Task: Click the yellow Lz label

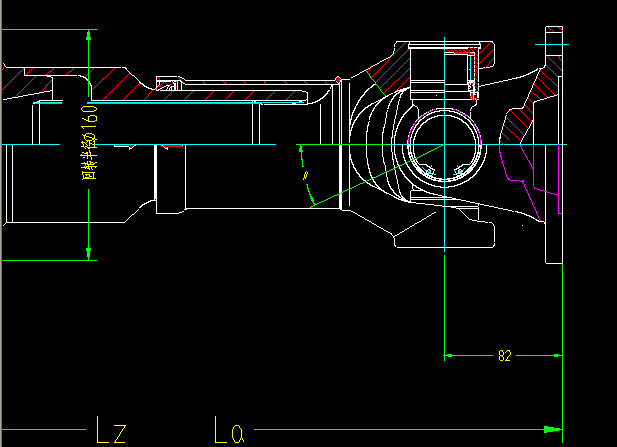Action: point(110,431)
